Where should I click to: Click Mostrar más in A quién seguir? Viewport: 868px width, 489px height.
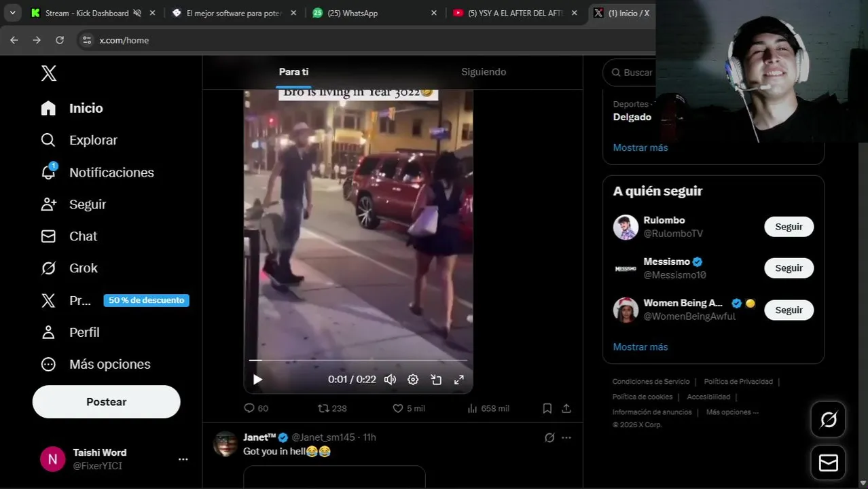pyautogui.click(x=640, y=346)
